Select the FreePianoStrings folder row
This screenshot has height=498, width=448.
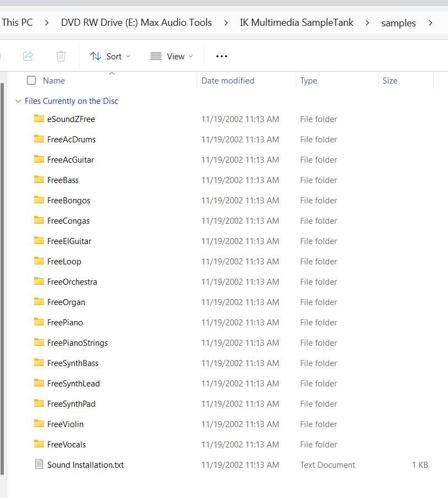point(78,342)
